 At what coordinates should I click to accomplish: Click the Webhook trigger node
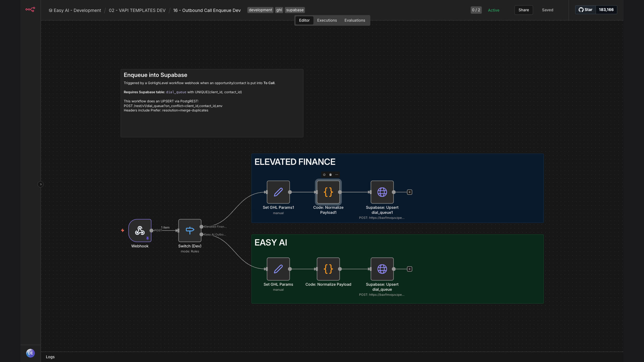click(x=140, y=230)
